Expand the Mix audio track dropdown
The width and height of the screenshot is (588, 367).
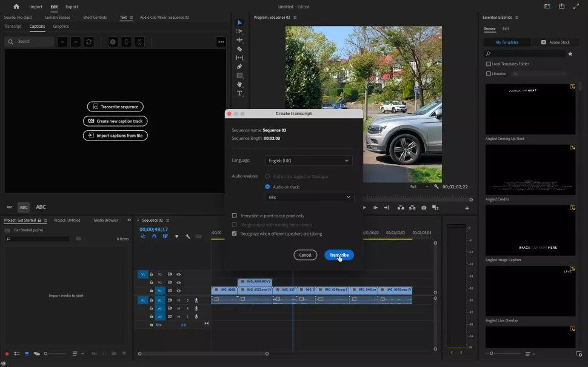309,197
